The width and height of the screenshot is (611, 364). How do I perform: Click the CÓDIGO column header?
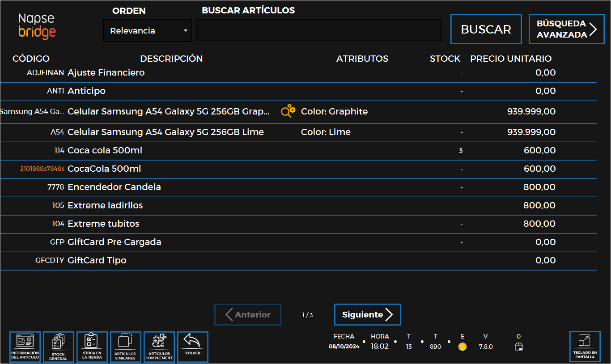point(31,59)
